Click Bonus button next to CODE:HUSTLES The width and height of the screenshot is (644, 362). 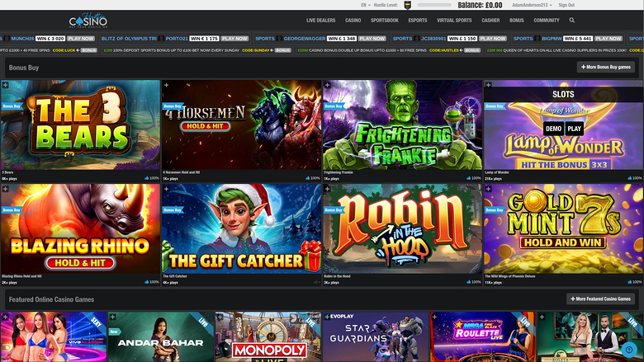[x=472, y=50]
